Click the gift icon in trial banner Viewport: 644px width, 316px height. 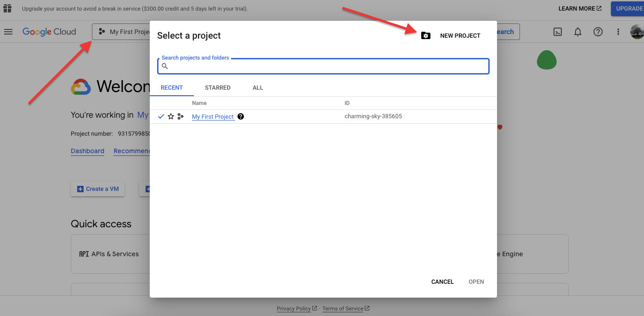(x=7, y=8)
